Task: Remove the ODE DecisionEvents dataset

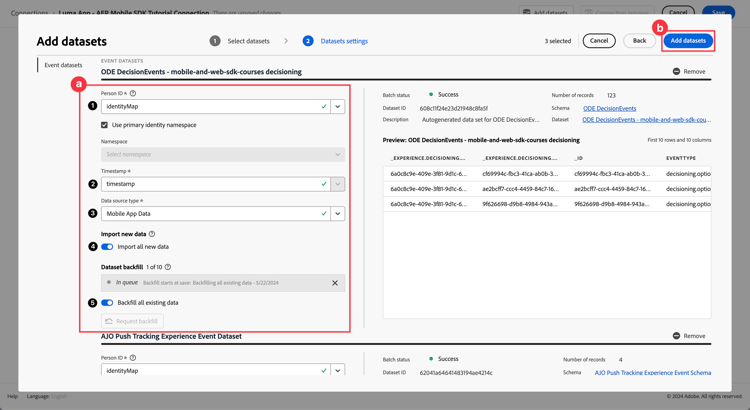Action: 689,72
